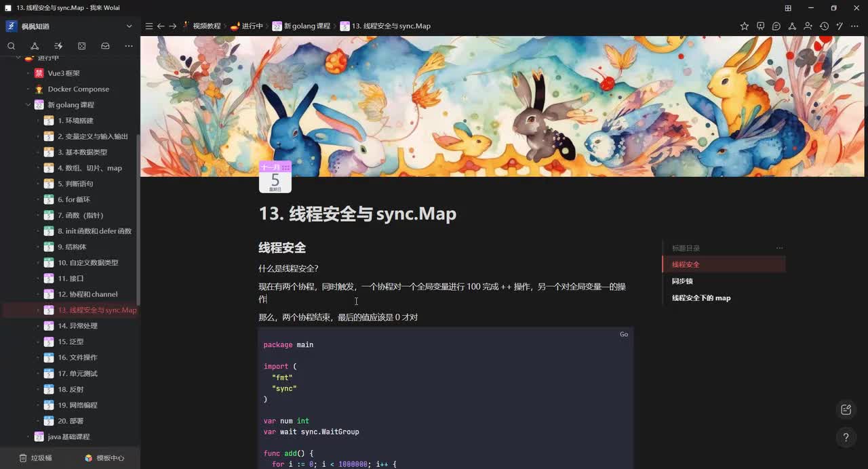Open the trash bin 垃圾桶

(x=35, y=457)
